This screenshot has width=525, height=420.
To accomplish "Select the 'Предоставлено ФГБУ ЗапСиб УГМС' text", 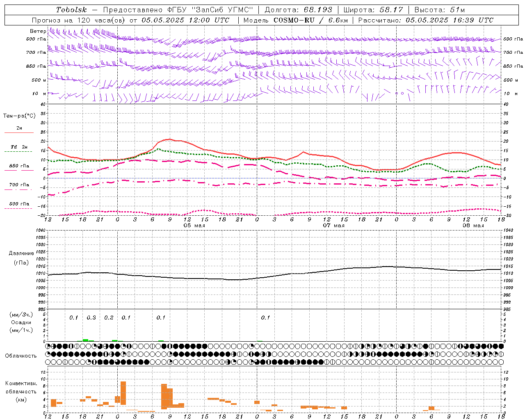I will click(x=178, y=10).
